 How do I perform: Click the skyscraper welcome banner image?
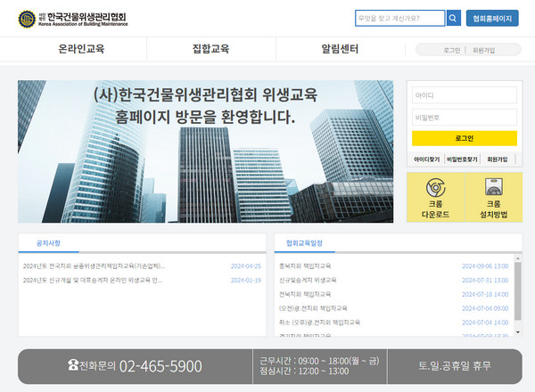pos(205,151)
